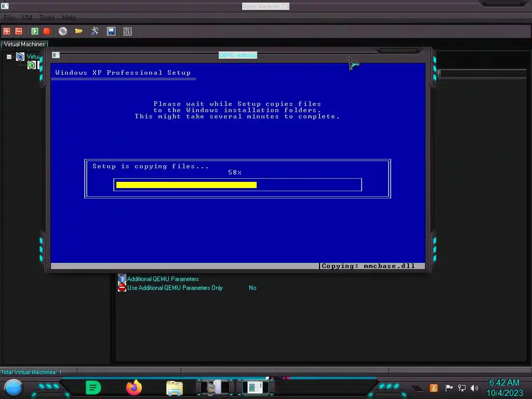This screenshot has height=399, width=532.
Task: Open the VM menu
Action: (x=27, y=18)
